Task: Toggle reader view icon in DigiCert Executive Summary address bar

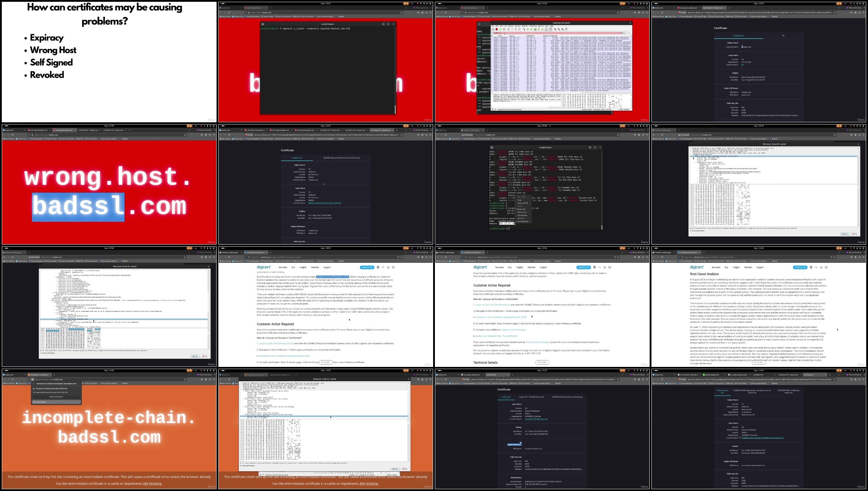Action: pyautogui.click(x=398, y=257)
